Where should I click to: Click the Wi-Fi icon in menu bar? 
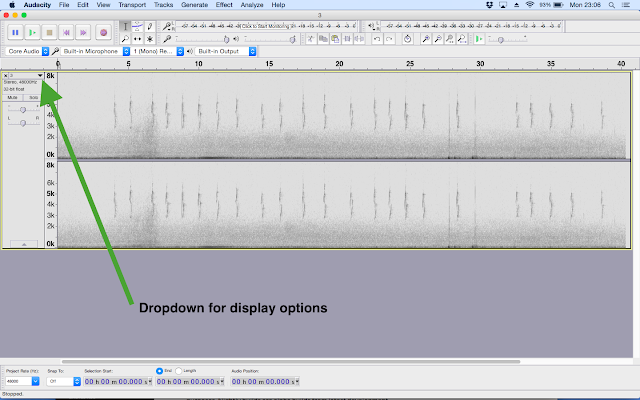[x=530, y=5]
